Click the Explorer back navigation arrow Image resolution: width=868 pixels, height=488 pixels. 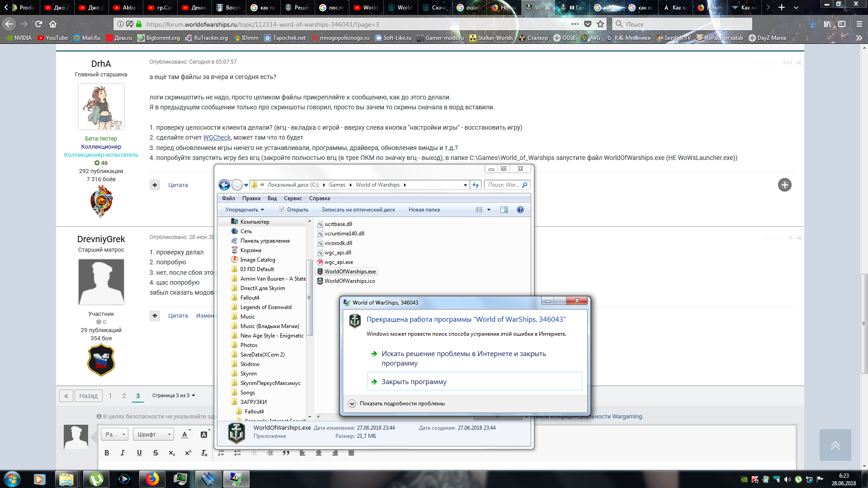pos(224,185)
